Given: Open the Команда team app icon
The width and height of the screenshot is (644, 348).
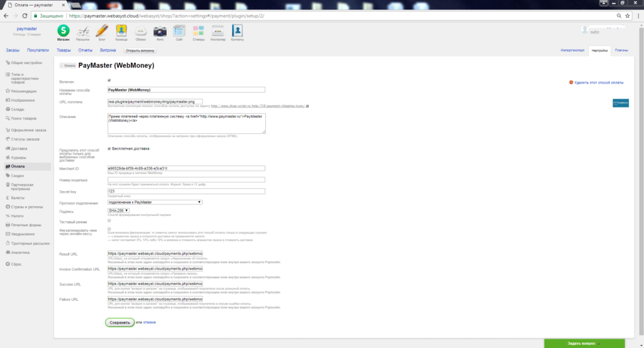Looking at the screenshot, I should 121,33.
